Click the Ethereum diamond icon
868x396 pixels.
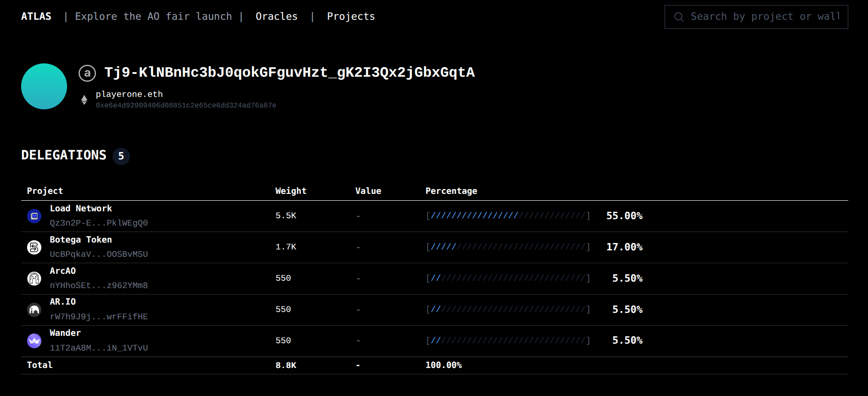(x=84, y=100)
